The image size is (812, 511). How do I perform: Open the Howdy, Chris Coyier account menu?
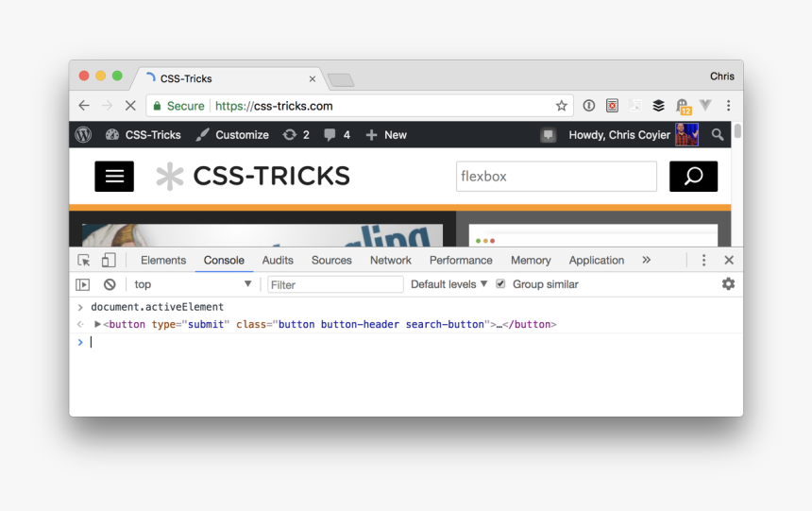tap(634, 135)
